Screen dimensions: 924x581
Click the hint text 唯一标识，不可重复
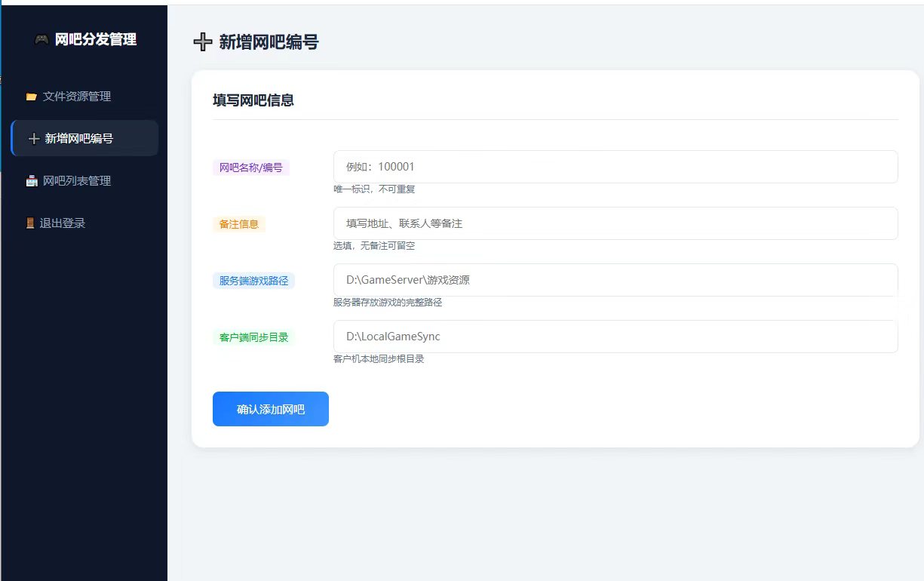point(374,189)
